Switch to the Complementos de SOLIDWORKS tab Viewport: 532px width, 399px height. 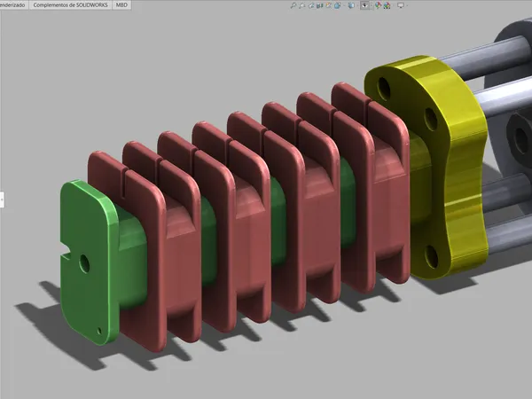tap(70, 4)
